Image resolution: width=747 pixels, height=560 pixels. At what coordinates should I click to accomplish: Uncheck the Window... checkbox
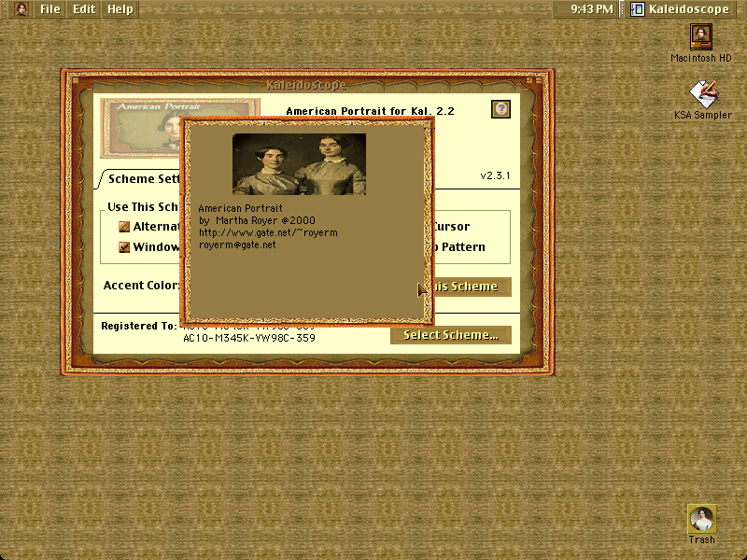pos(124,247)
